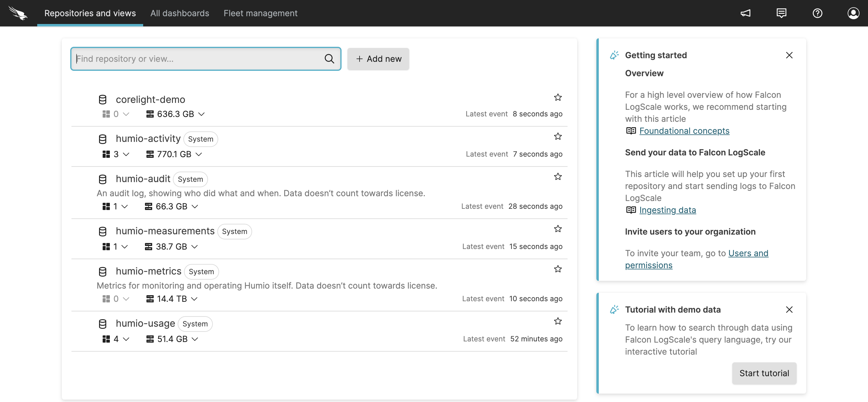Open the feedback chat icon
This screenshot has height=402, width=868.
(x=781, y=13)
